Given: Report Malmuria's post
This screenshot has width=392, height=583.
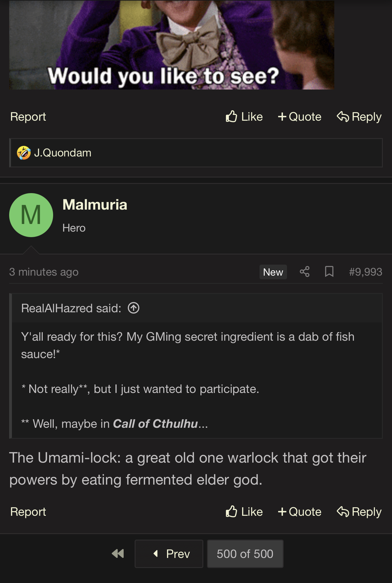Looking at the screenshot, I should click(x=28, y=512).
